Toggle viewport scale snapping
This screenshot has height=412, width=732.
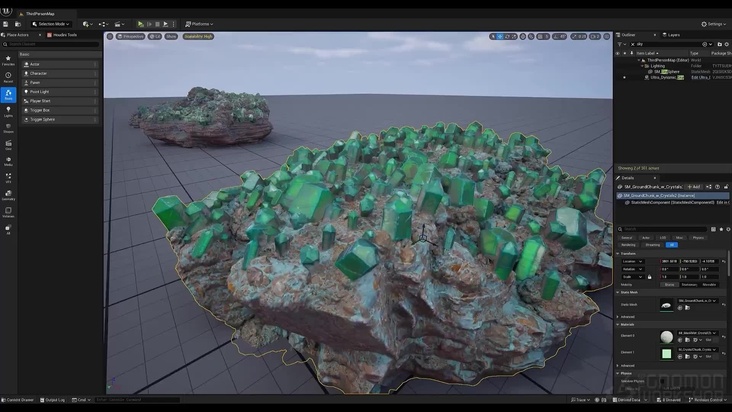(574, 36)
